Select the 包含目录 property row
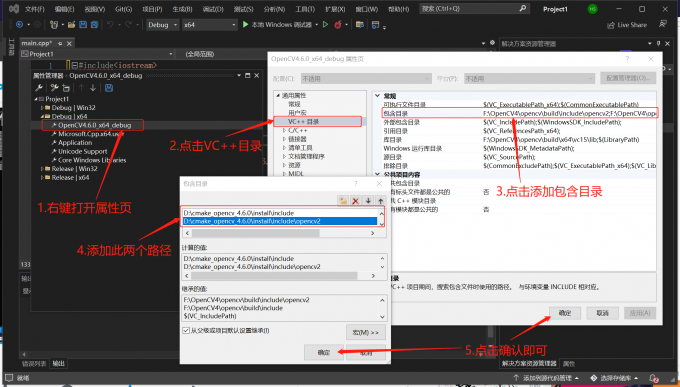680x387 pixels. coord(519,113)
